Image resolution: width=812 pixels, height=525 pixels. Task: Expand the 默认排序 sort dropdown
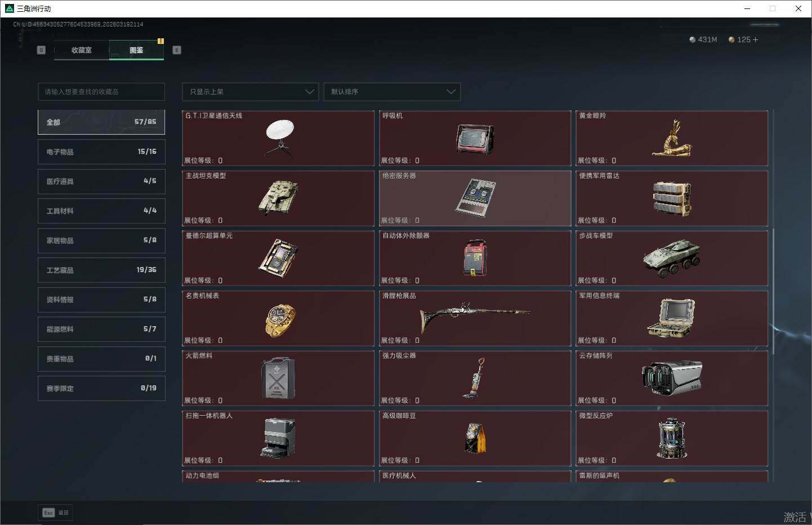pos(392,92)
